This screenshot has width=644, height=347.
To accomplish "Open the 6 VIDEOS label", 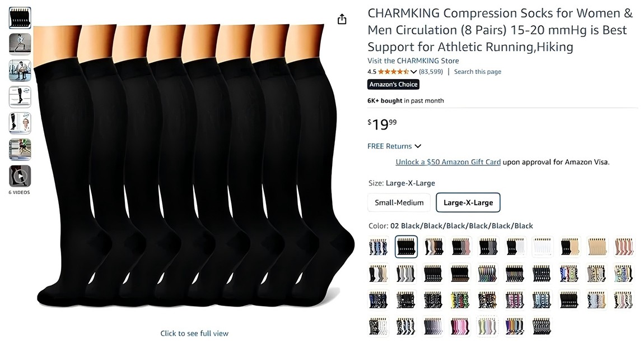I will (20, 192).
